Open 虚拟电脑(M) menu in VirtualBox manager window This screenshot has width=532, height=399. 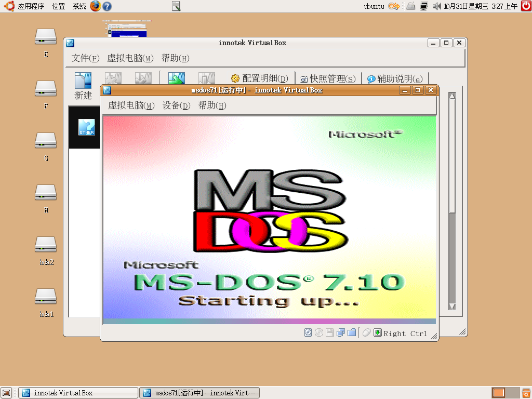[130, 58]
